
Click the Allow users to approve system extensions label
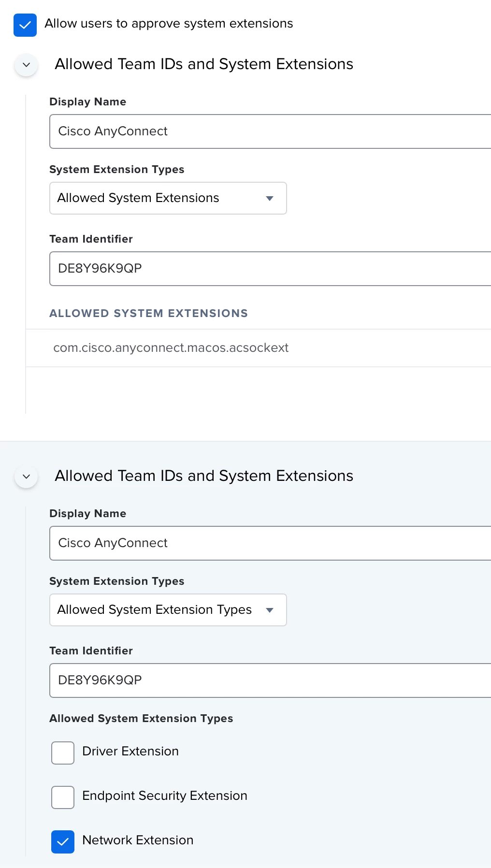point(169,24)
